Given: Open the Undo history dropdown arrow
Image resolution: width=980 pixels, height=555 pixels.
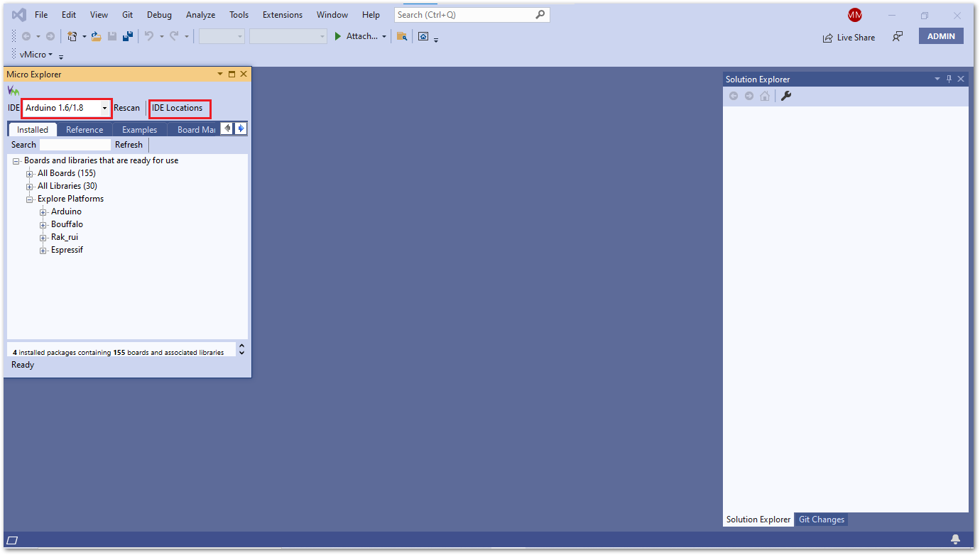Looking at the screenshot, I should 161,36.
